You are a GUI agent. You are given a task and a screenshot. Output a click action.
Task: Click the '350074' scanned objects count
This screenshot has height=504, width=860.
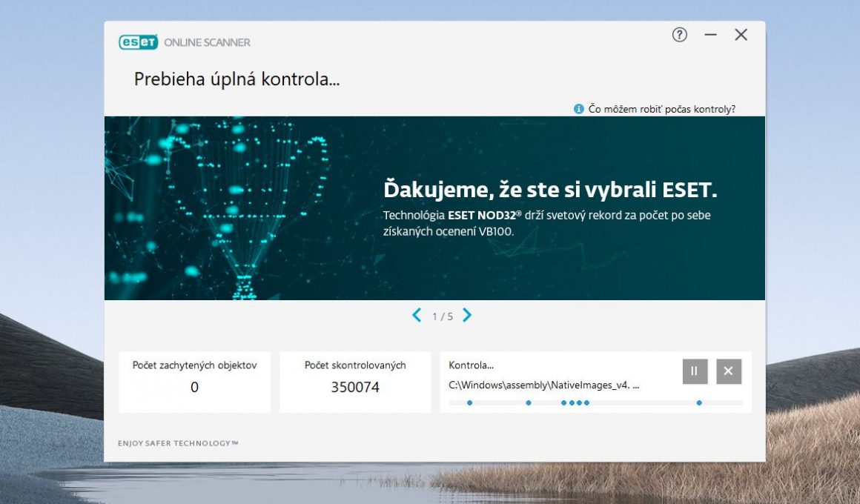(355, 387)
